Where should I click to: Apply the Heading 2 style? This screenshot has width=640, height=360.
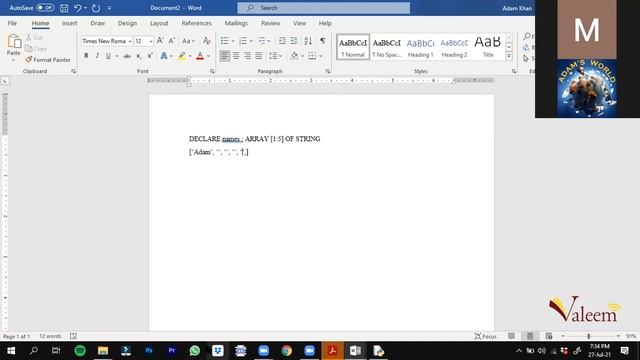coord(454,47)
